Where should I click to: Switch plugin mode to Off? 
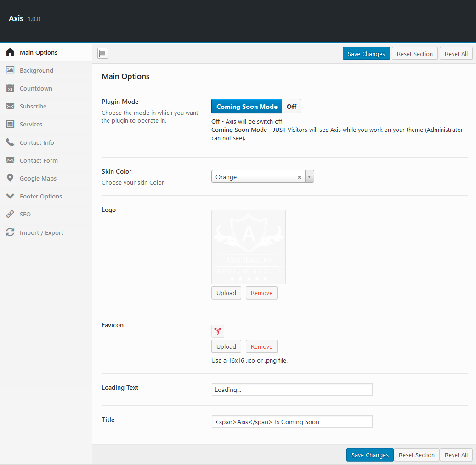(292, 107)
